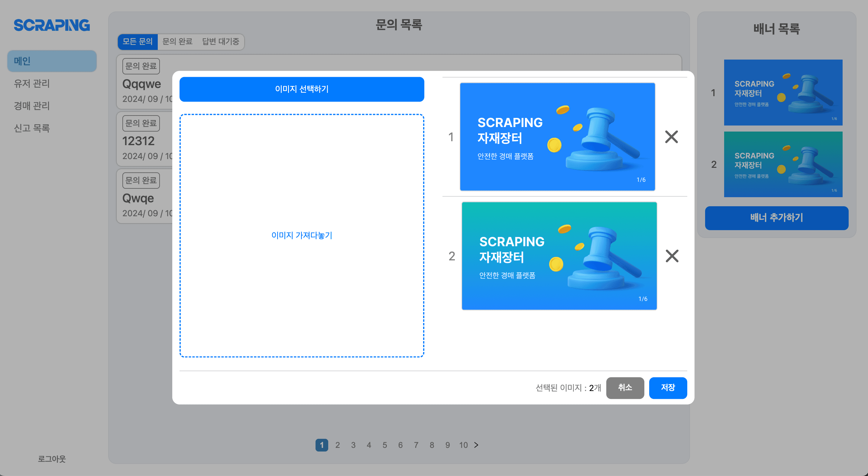Click the SCRAPING logo
This screenshot has width=868, height=476.
coord(52,25)
